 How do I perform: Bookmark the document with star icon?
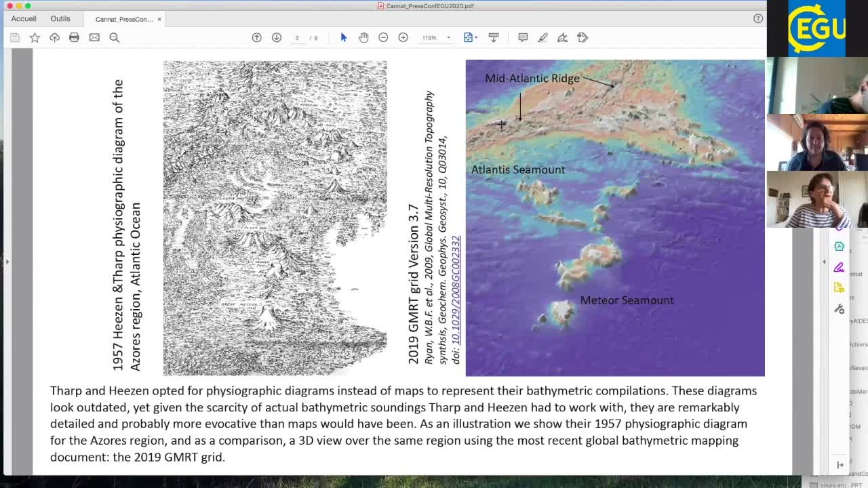35,37
